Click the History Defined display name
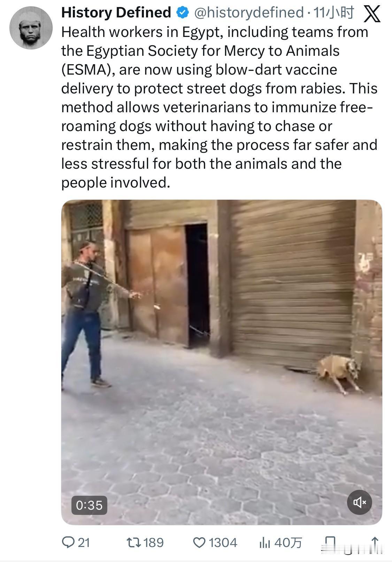The image size is (392, 563). (x=116, y=13)
